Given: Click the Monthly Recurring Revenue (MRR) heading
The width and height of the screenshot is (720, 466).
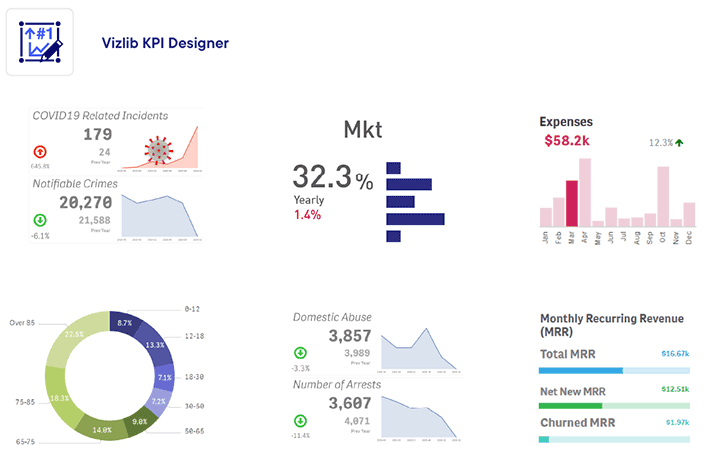Looking at the screenshot, I should coord(612,325).
